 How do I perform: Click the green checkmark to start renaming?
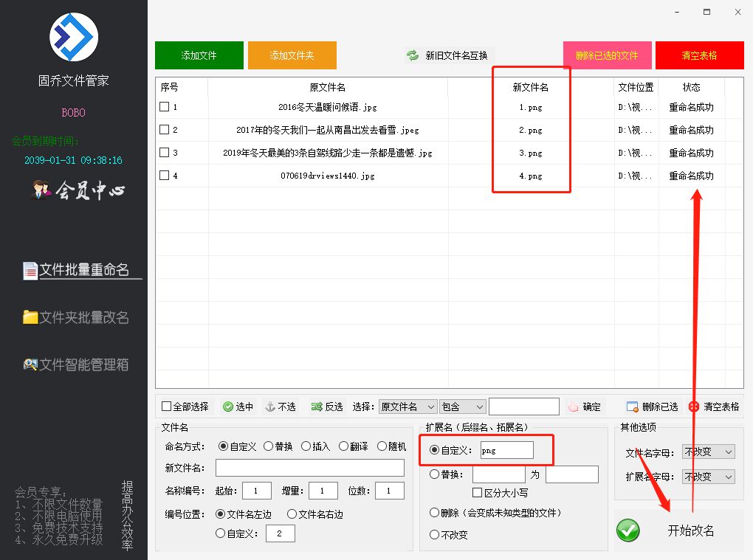click(x=627, y=530)
